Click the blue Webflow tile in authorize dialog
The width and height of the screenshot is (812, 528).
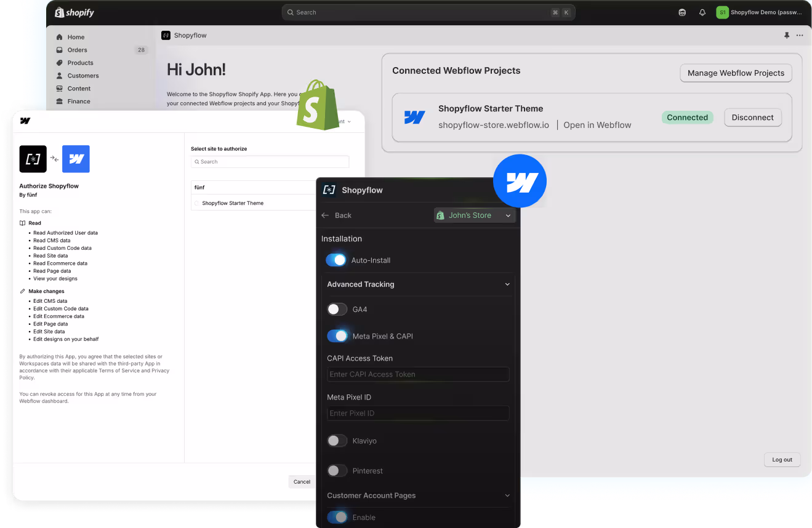[76, 159]
